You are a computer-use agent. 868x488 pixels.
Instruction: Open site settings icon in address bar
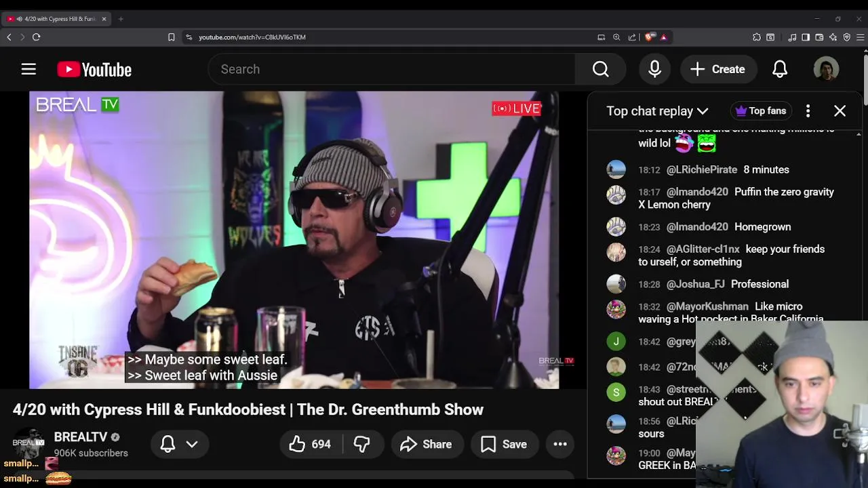click(x=189, y=37)
